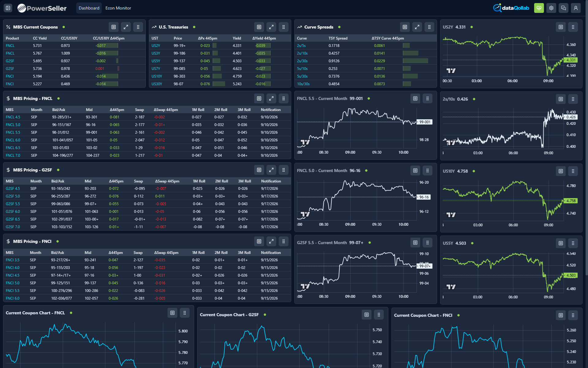Open drag handle on Current Coupon Chart - G2SF
Screen dimensions: 588x368
click(x=379, y=315)
